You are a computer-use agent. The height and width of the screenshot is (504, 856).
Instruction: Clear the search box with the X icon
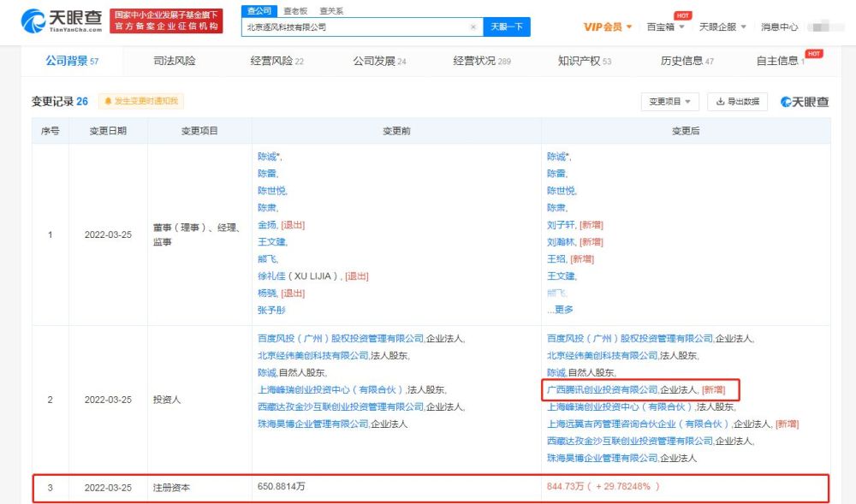coord(473,27)
